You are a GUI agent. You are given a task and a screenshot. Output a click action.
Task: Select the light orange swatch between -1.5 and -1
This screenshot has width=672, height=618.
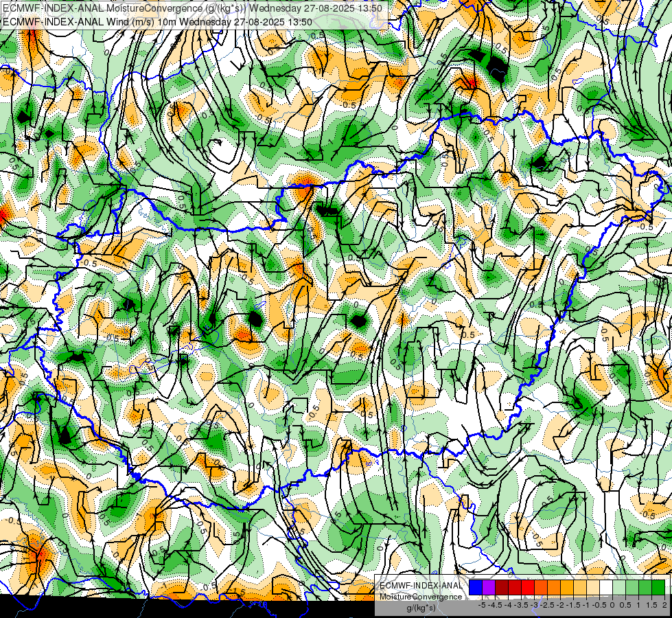point(580,587)
